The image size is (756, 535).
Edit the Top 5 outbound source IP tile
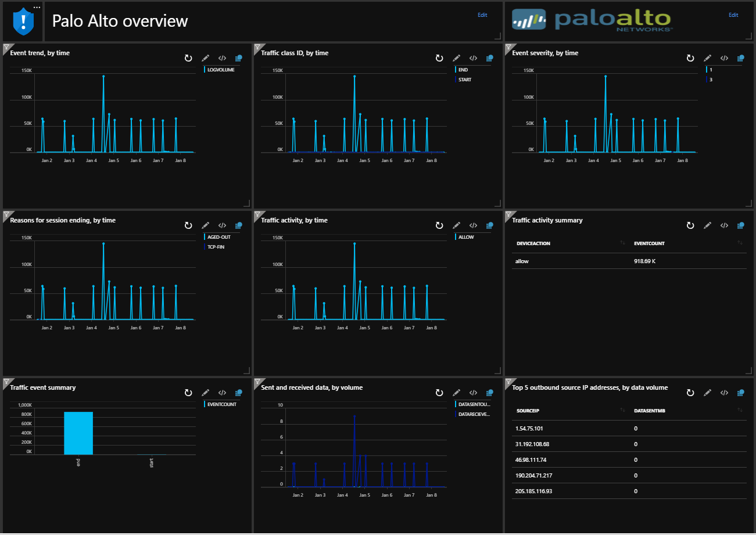tap(707, 393)
